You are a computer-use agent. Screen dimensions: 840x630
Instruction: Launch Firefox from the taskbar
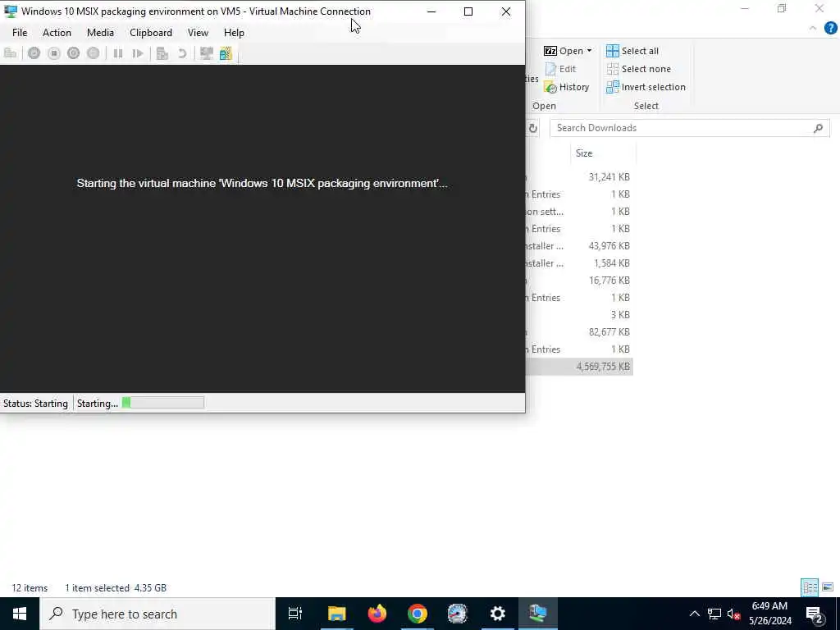tap(377, 614)
